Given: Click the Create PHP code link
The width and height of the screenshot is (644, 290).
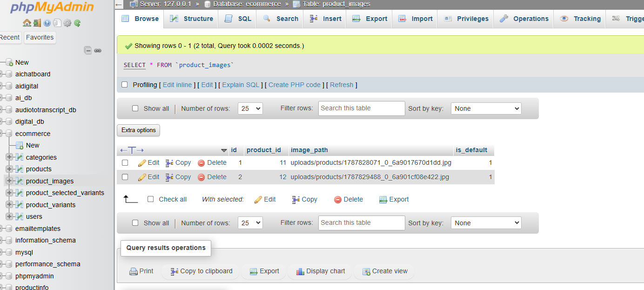Looking at the screenshot, I should 295,85.
